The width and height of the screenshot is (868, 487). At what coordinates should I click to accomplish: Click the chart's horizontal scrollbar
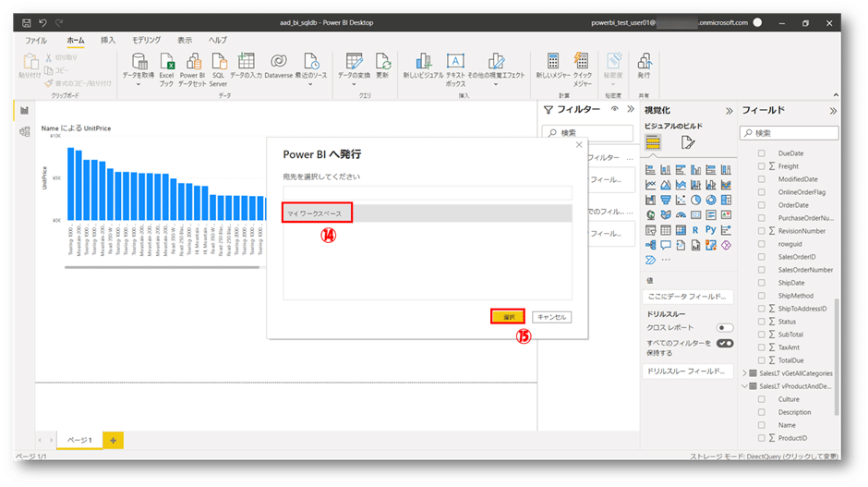[x=162, y=267]
